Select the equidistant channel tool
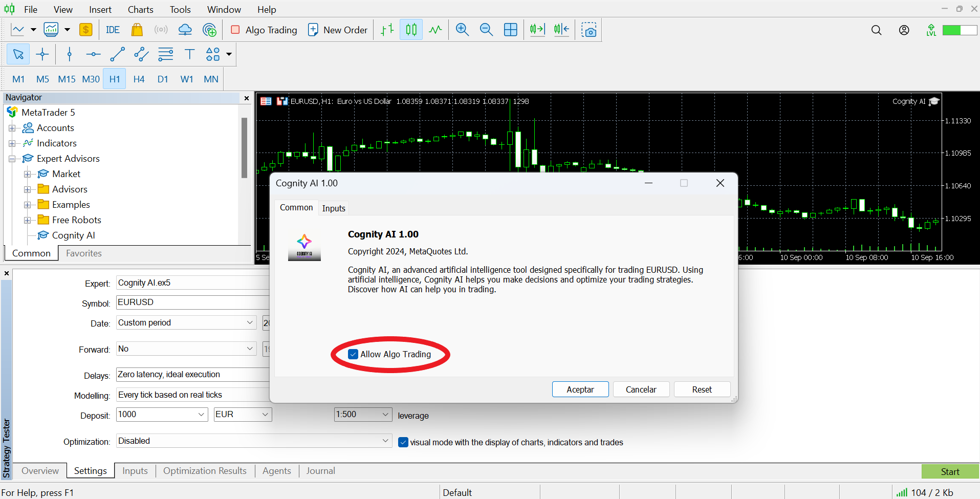The image size is (980, 499). (x=141, y=54)
